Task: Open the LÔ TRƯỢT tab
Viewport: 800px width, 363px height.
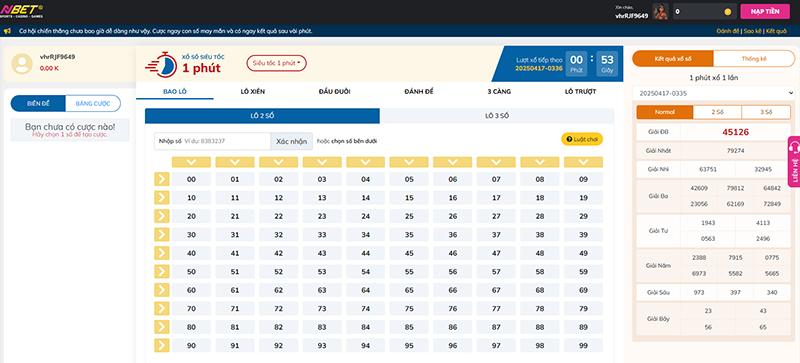Action: point(580,91)
